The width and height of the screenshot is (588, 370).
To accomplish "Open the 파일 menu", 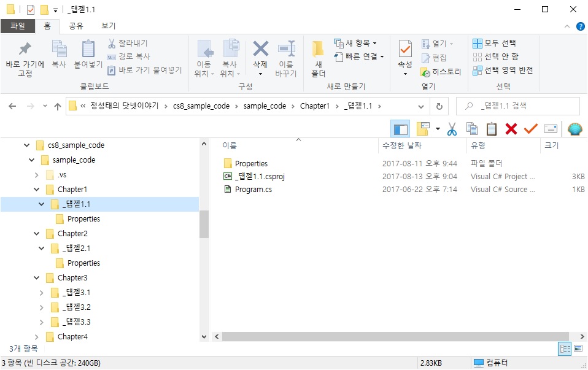I will [x=18, y=26].
